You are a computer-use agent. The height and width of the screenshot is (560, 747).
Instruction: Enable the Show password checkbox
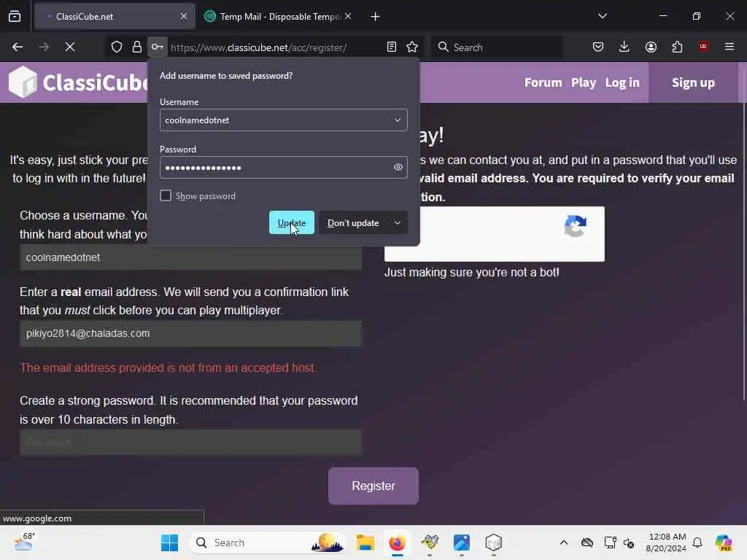[x=166, y=195]
